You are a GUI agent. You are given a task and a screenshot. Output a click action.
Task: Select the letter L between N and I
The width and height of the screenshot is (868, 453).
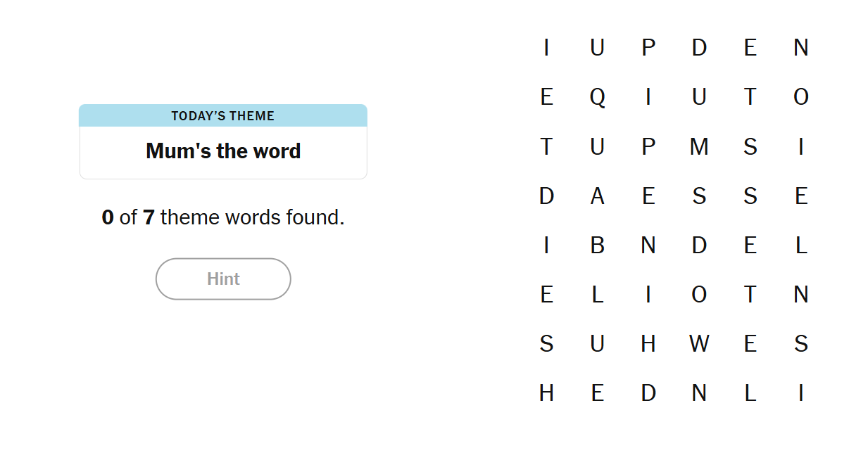pyautogui.click(x=750, y=393)
